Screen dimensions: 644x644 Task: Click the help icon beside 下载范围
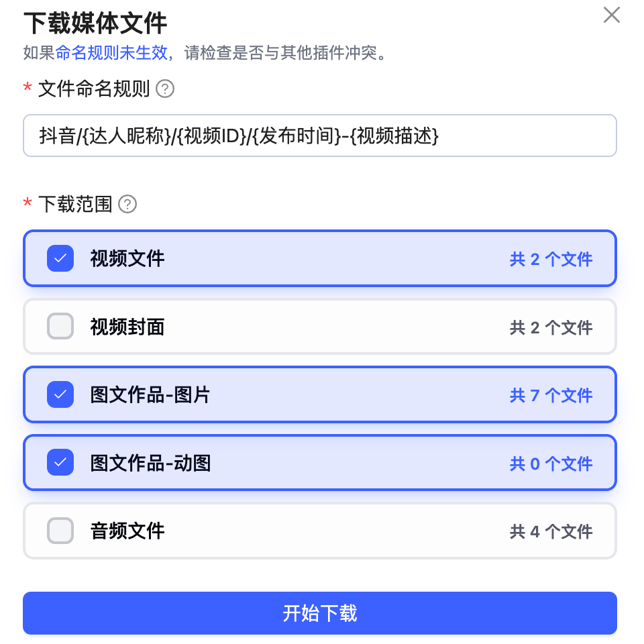[127, 205]
